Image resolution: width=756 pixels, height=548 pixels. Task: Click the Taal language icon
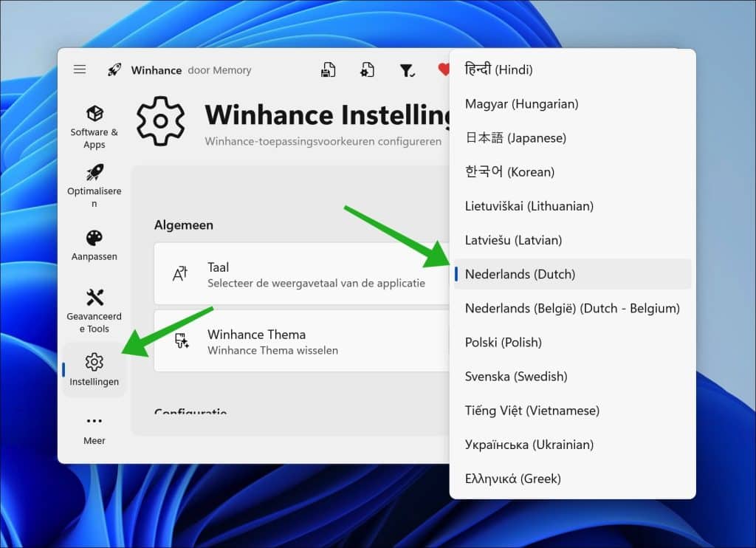(x=180, y=273)
